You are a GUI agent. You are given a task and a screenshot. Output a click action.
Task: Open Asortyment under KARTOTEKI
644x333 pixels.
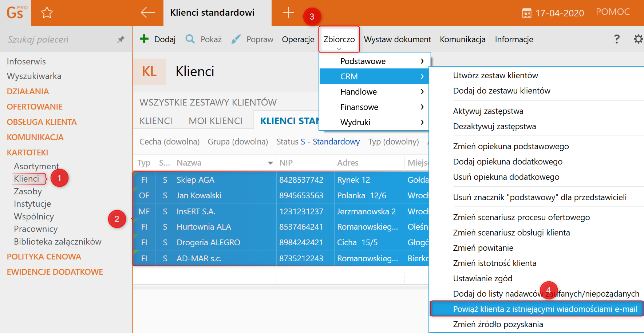(x=36, y=166)
